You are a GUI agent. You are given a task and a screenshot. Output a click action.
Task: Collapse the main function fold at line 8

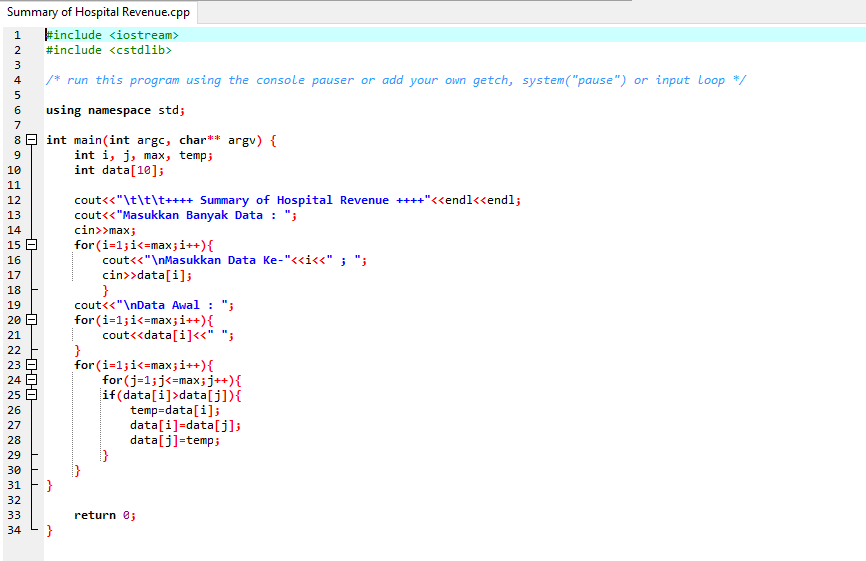tap(32, 140)
